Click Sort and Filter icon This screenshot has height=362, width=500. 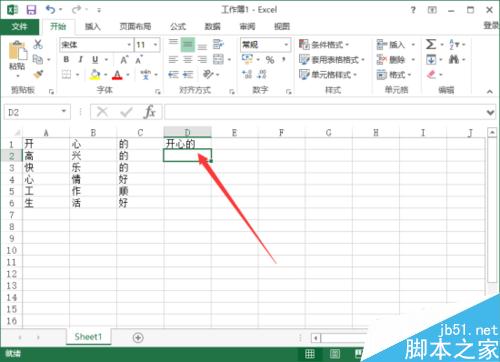454,44
